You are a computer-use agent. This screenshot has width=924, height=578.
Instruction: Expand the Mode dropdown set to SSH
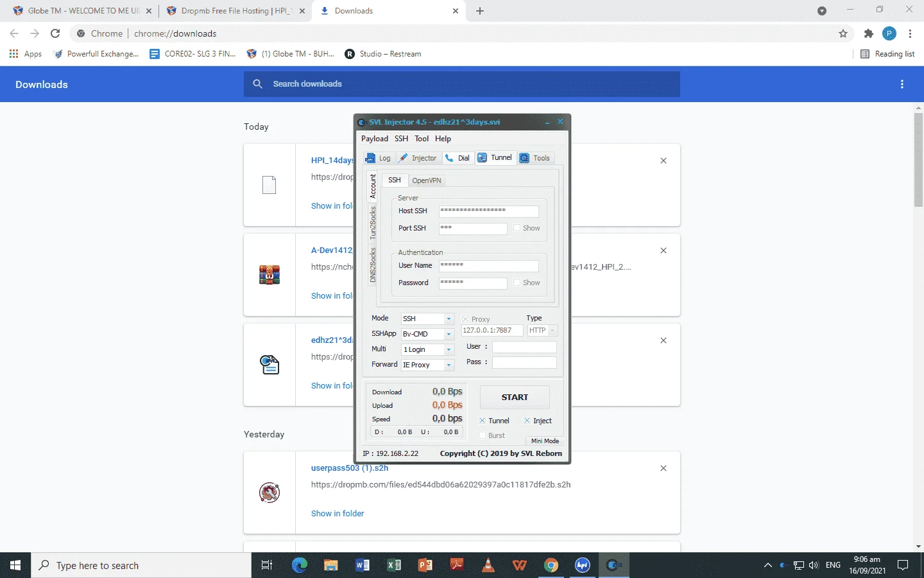[449, 319]
